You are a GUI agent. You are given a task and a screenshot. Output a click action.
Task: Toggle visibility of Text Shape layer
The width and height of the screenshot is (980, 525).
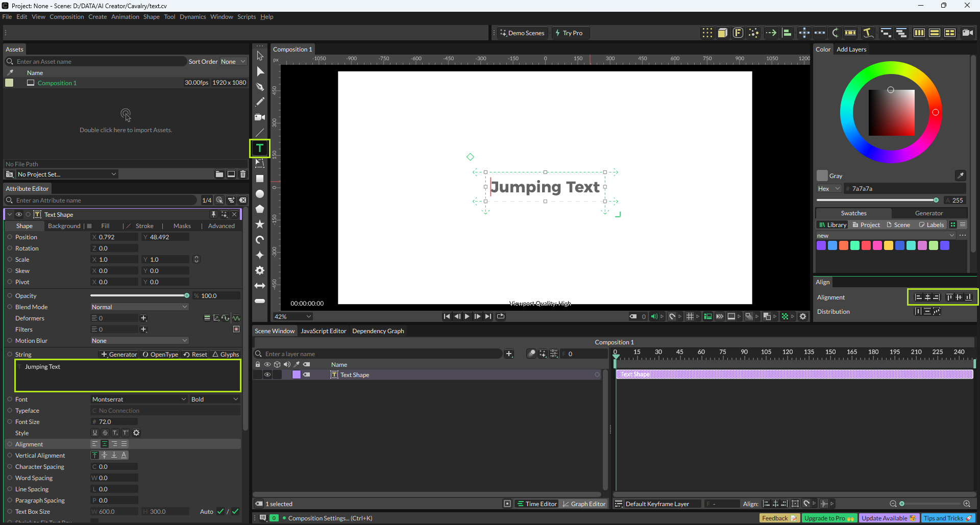267,374
